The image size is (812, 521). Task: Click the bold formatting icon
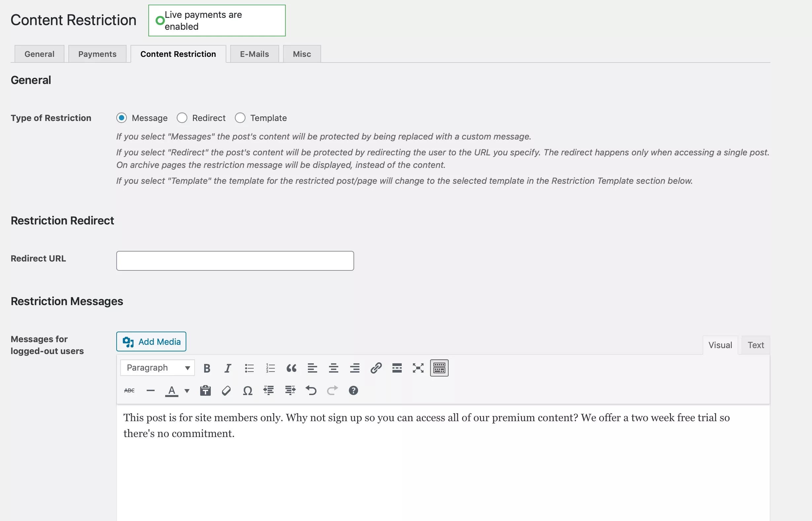tap(206, 368)
